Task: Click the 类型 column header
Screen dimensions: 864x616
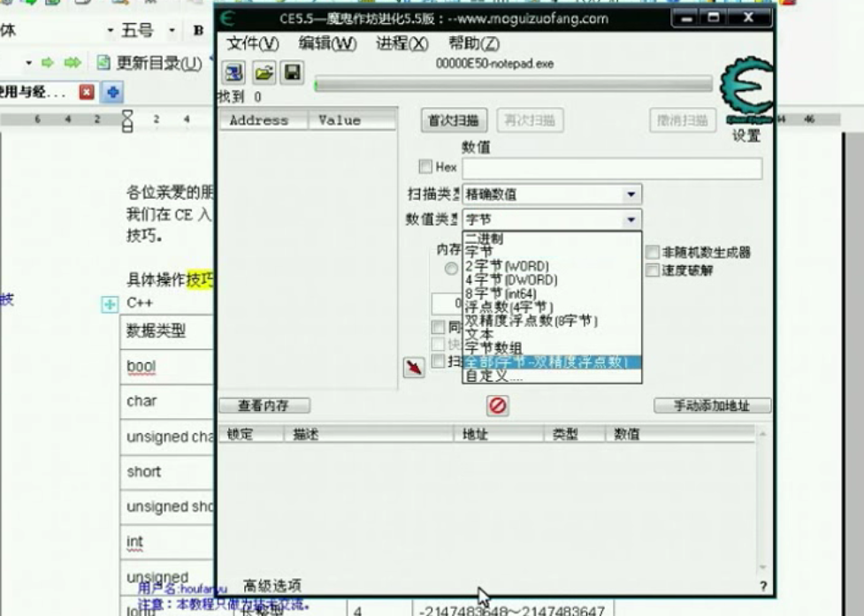Action: (575, 434)
